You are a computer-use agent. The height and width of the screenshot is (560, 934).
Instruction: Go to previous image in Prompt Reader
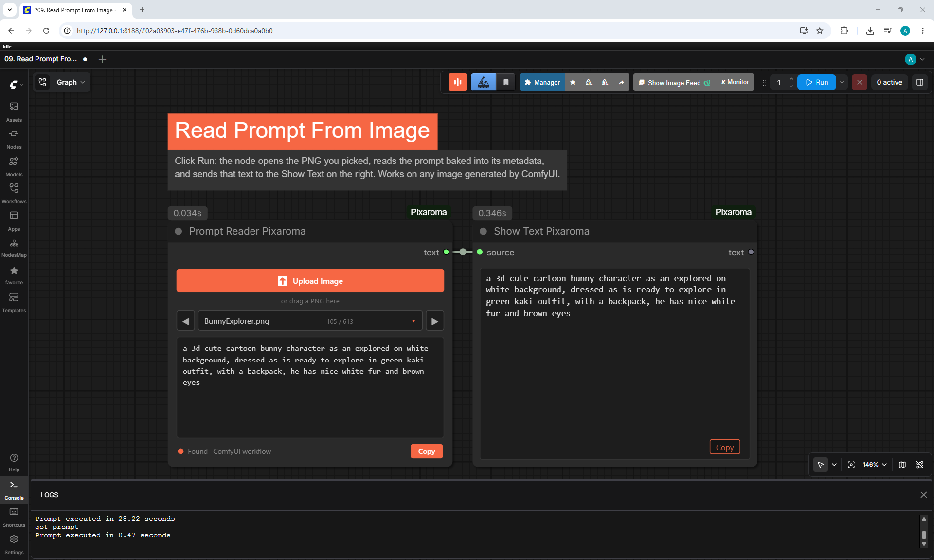(185, 321)
